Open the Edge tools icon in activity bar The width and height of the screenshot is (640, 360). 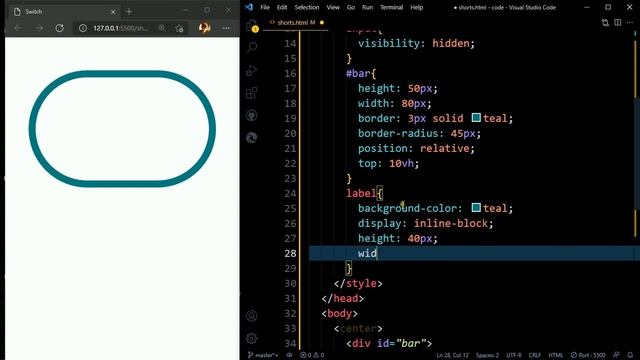252,138
